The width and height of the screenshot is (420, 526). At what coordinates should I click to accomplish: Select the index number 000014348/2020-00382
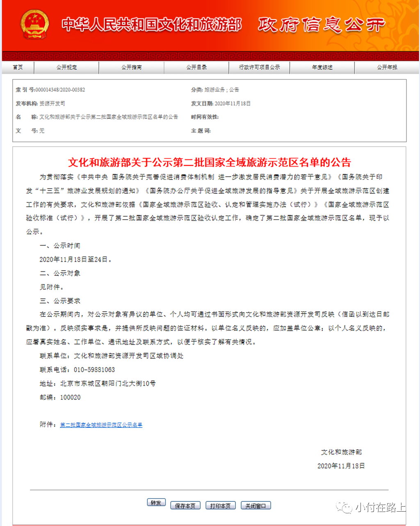point(60,90)
